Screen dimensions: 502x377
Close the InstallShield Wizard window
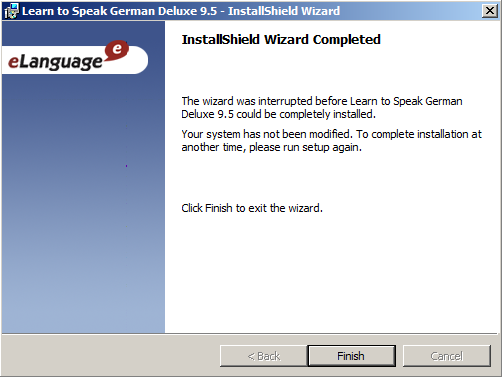pyautogui.click(x=490, y=11)
